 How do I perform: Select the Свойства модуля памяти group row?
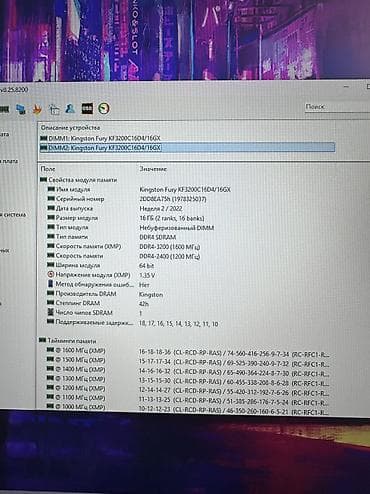(x=79, y=180)
